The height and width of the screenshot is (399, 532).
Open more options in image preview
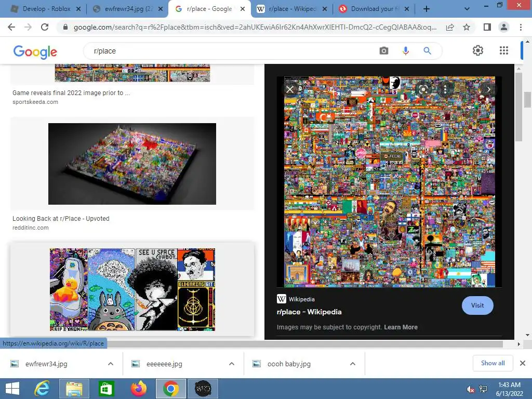(x=445, y=89)
